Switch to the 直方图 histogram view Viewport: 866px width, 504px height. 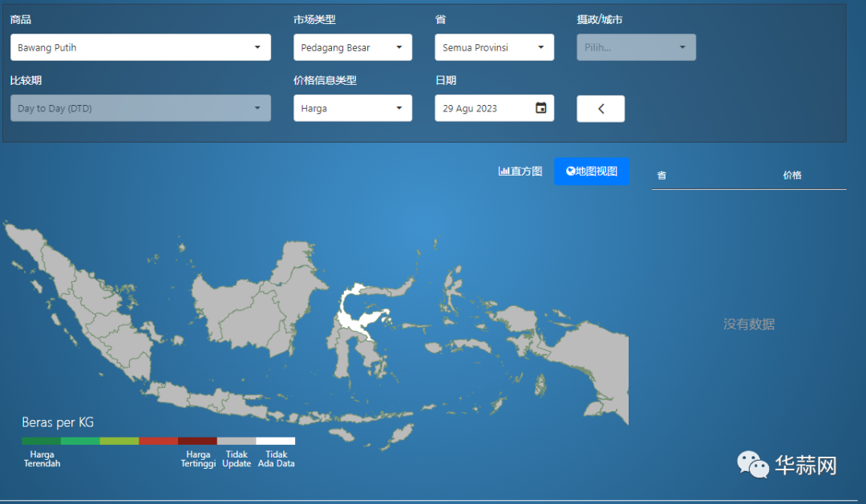520,171
